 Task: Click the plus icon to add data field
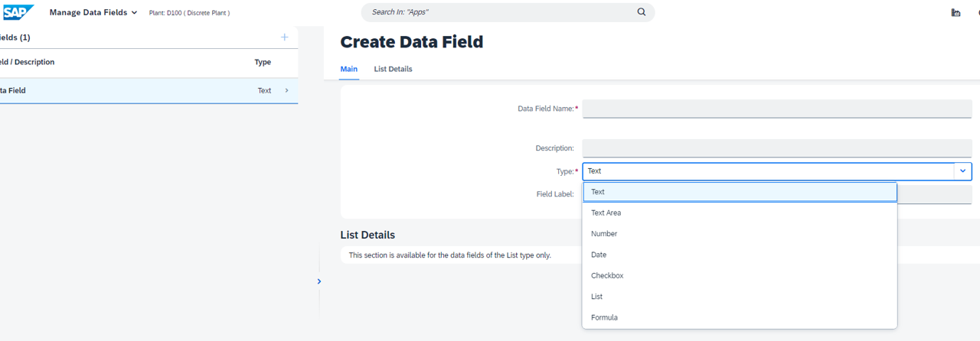(284, 37)
